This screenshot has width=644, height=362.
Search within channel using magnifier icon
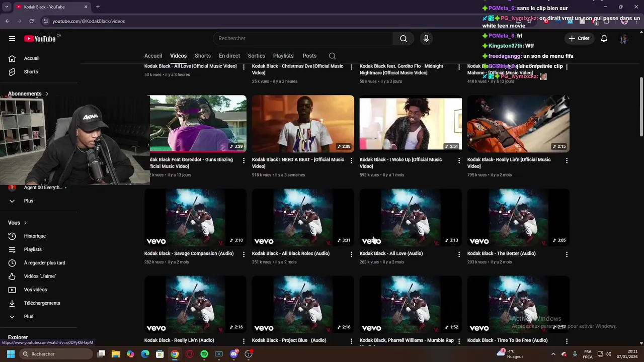(332, 56)
